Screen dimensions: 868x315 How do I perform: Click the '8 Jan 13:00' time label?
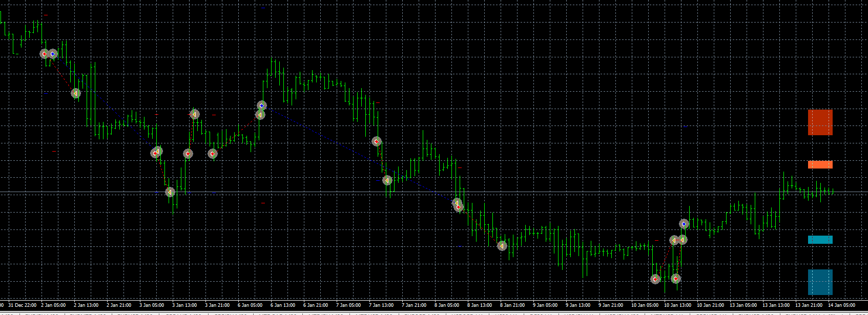(480, 305)
